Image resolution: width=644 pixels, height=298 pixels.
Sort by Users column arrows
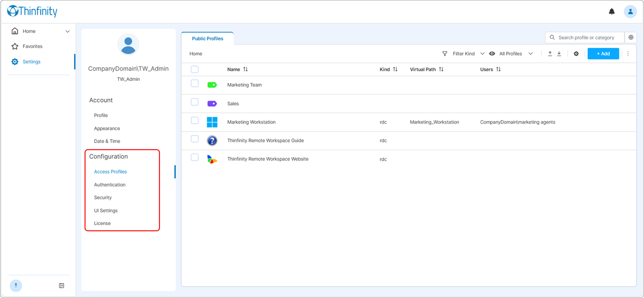tap(498, 69)
